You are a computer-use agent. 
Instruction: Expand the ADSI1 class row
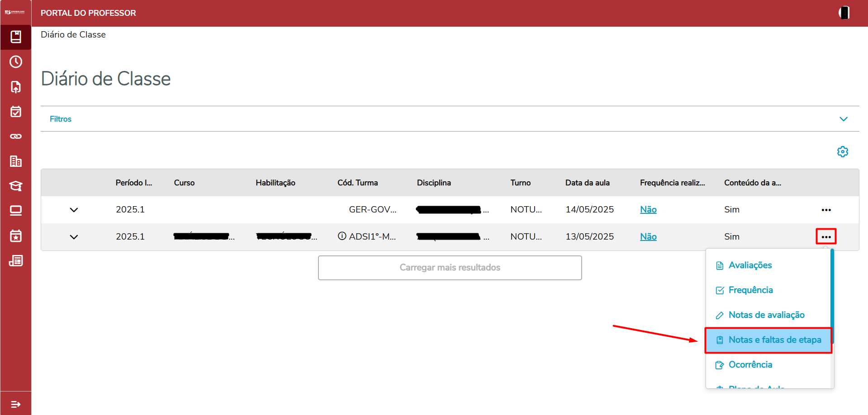pos(74,237)
